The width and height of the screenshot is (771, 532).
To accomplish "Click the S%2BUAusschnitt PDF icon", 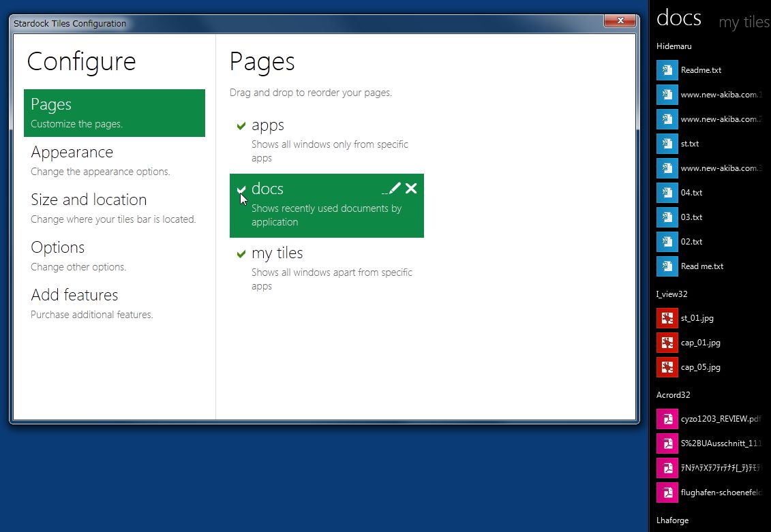I will [x=667, y=443].
